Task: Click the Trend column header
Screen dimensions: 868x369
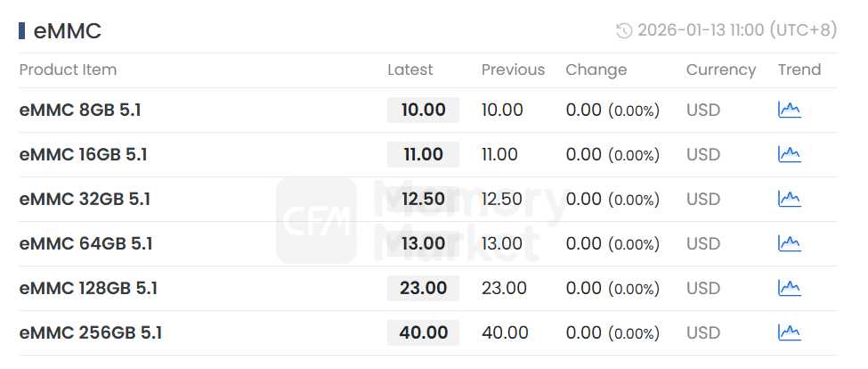Action: click(799, 70)
